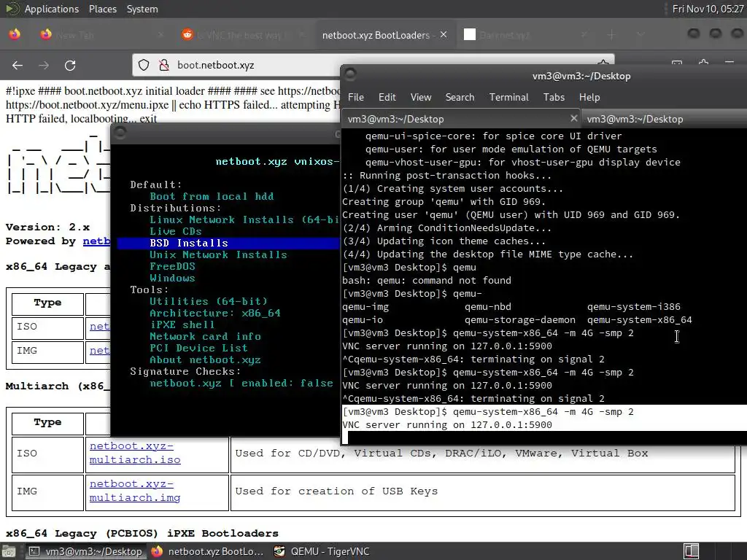Close the netboot.xyz BootLoaders tab

[444, 35]
